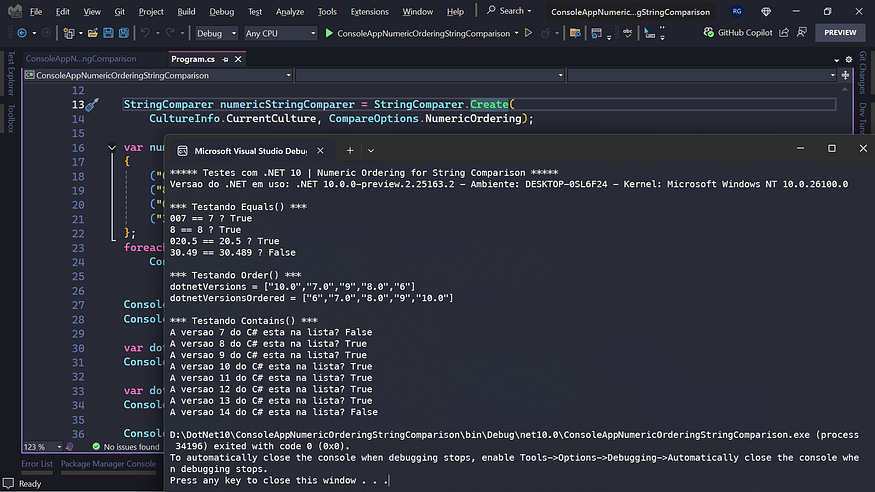Open the startup project dropdown arrow
The width and height of the screenshot is (875, 492).
[x=516, y=33]
